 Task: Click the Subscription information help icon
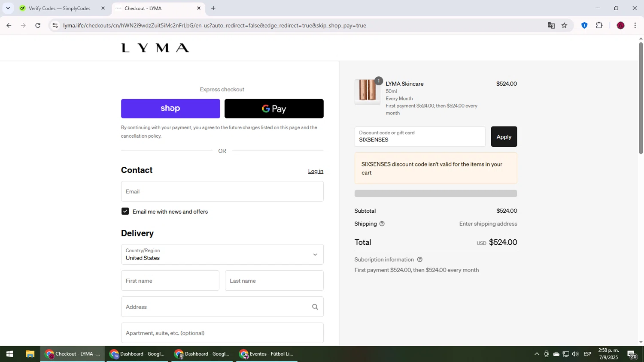420,259
